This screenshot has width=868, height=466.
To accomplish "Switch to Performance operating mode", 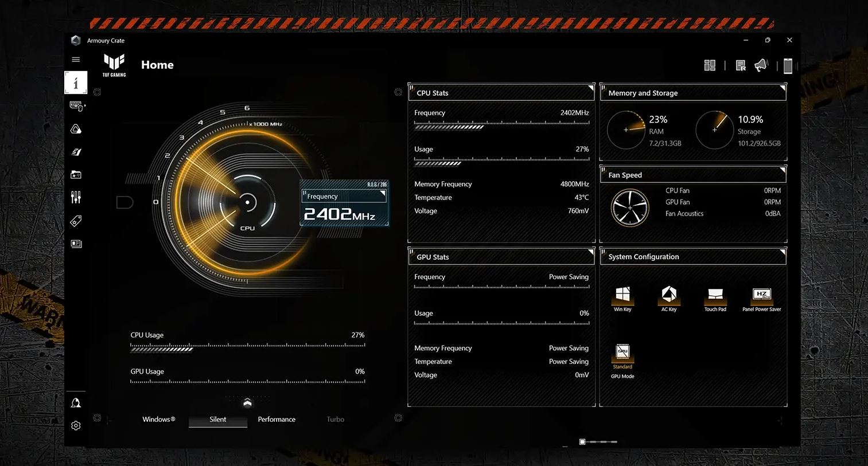I will (x=277, y=420).
